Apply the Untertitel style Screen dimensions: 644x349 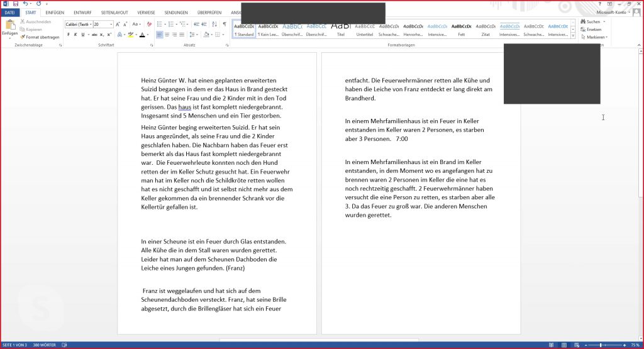click(x=365, y=29)
